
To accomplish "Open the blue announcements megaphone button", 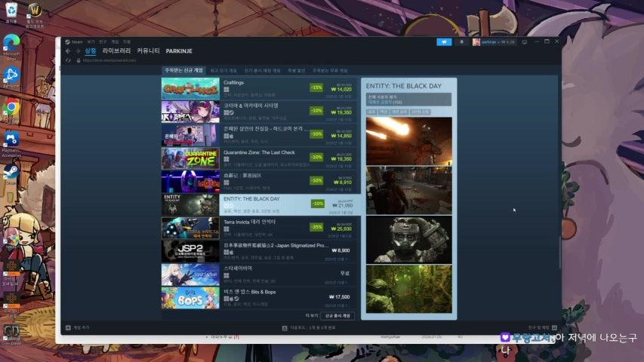I will click(444, 41).
